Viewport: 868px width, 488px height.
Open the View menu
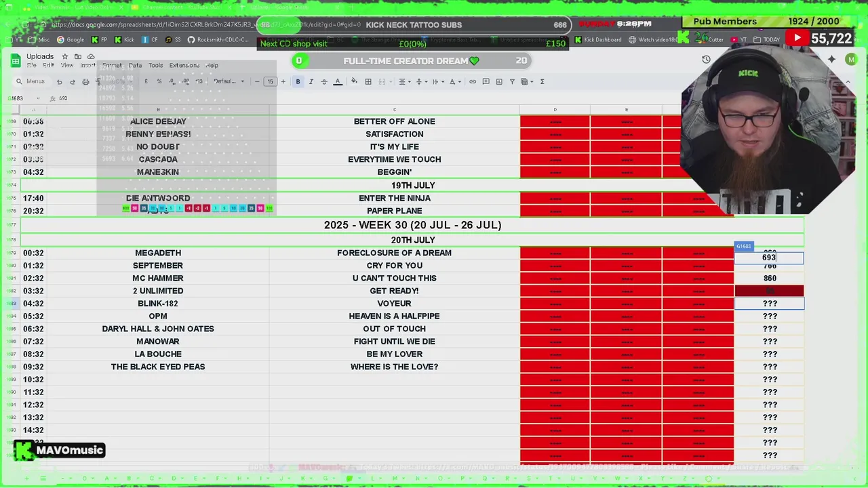pos(67,66)
